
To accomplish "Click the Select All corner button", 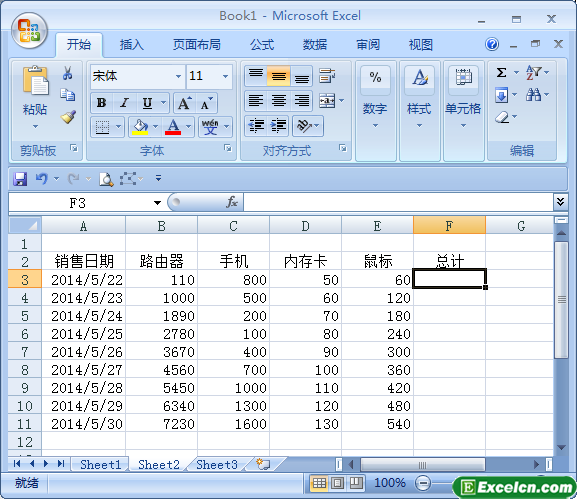I will click(25, 225).
